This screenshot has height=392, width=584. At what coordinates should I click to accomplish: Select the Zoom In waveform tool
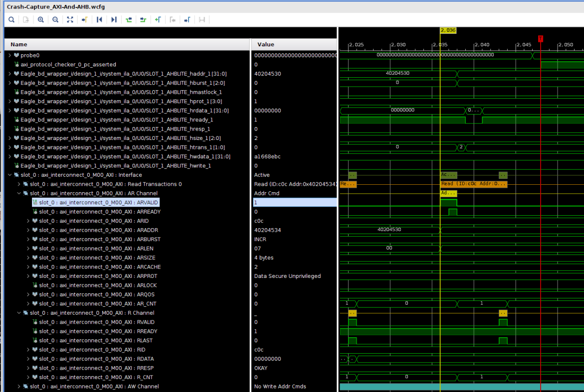(x=40, y=19)
